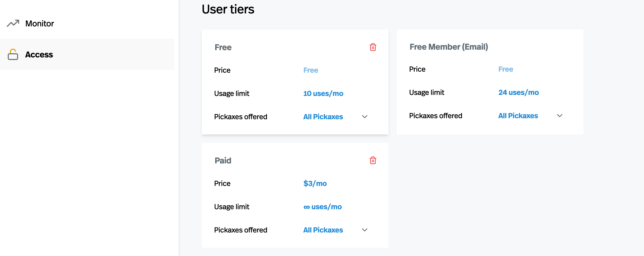Expand Pickaxes offered chevron in Paid tier
Screen dimensions: 644x256
(x=364, y=230)
